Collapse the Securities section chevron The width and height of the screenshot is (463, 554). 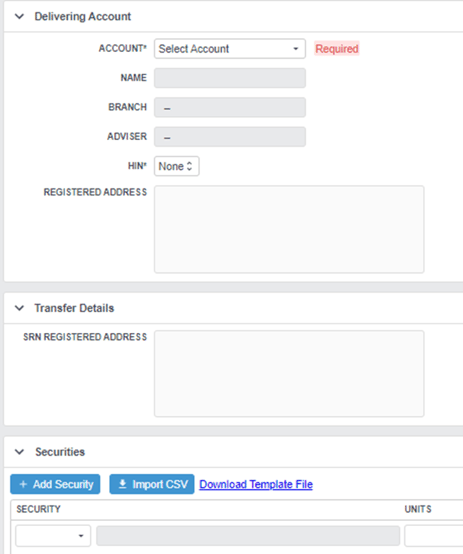(x=19, y=452)
